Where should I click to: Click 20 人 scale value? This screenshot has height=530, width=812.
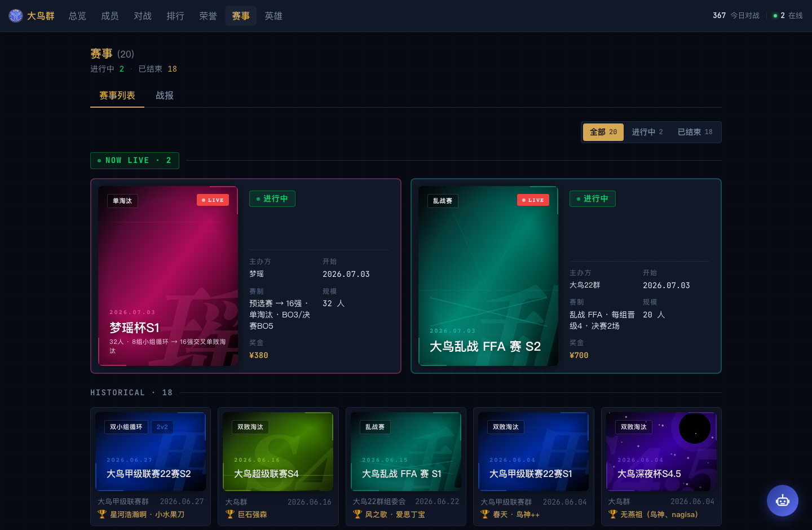click(x=654, y=315)
